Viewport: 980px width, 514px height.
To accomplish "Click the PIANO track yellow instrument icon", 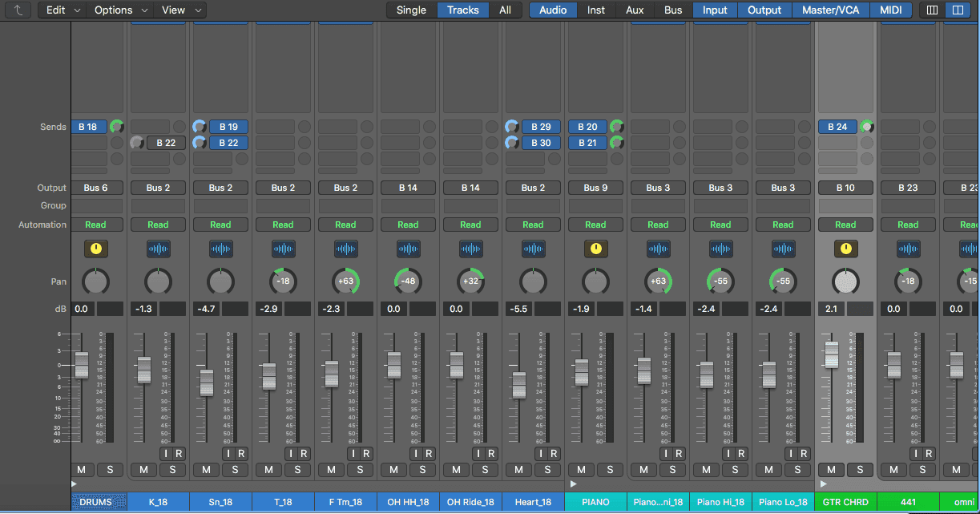I will coord(596,249).
